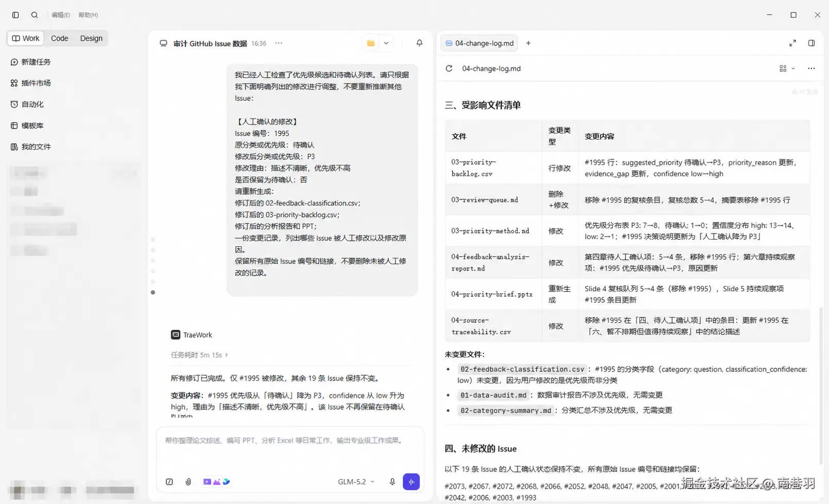
Task: Open the GLM-5.2 model selector
Action: 356,482
